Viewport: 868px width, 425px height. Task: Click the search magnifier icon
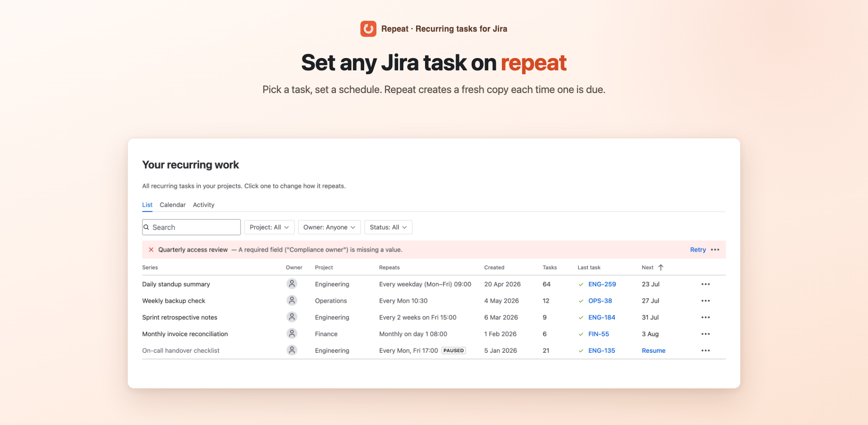146,227
